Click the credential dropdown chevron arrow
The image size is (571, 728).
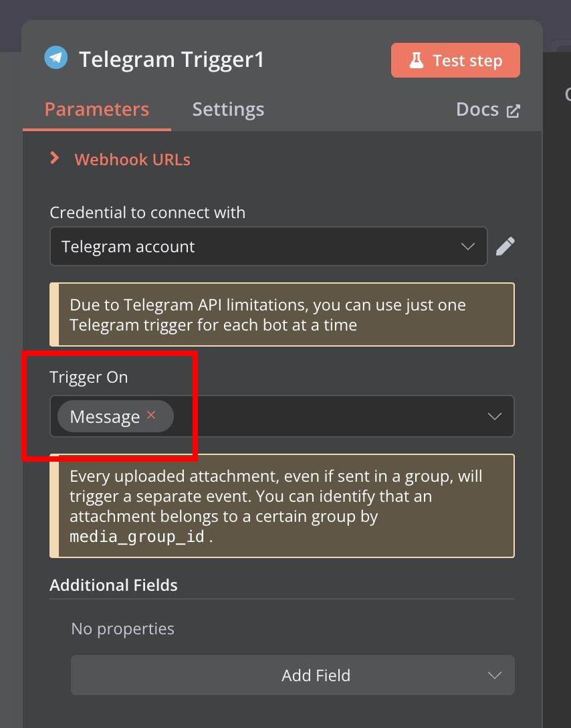pyautogui.click(x=468, y=246)
